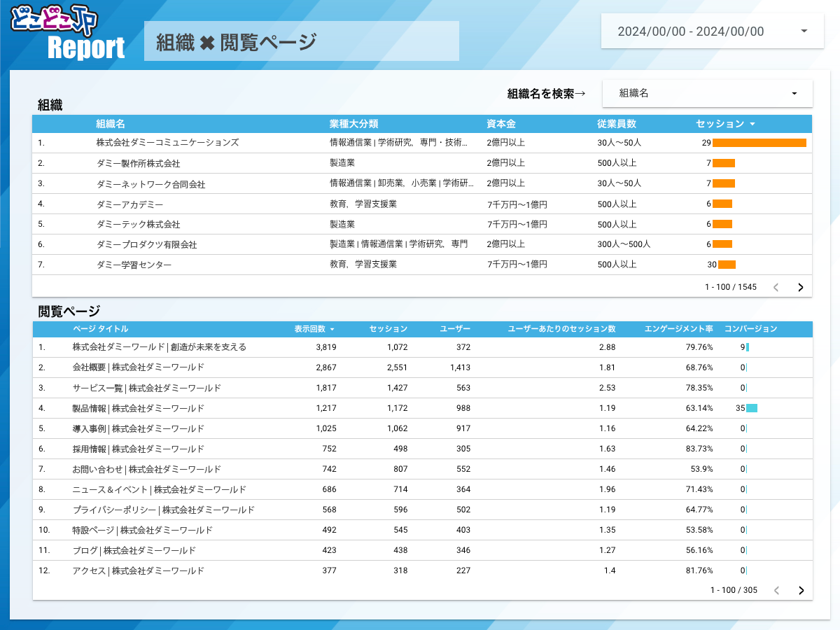Sort by コンバージョン column header
This screenshot has width=840, height=630.
pyautogui.click(x=750, y=329)
